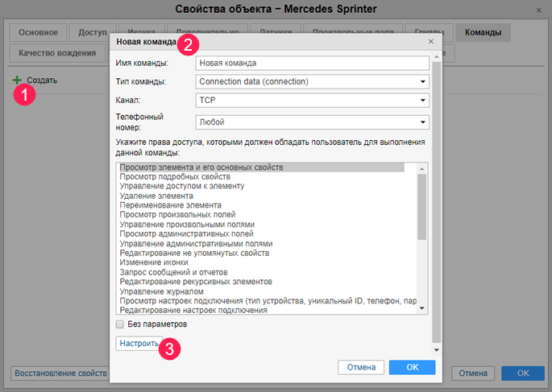Close the New command dialog
Screen dimensions: 552x392
point(430,41)
